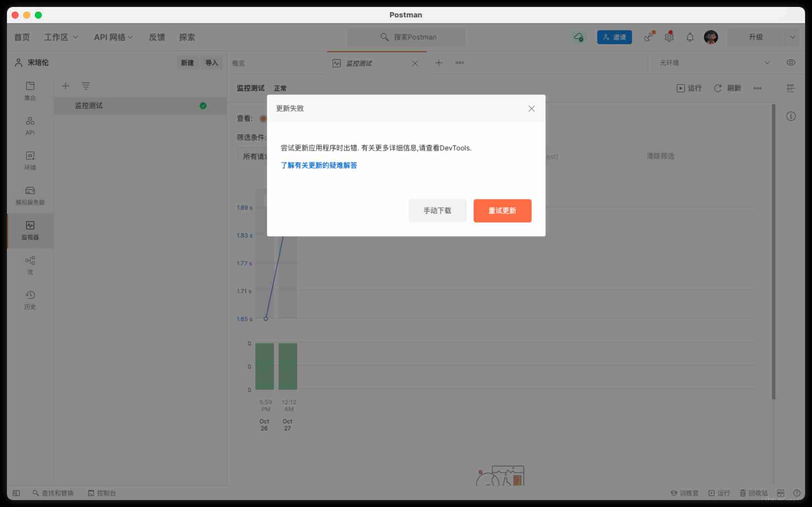Open the notifications bell icon
The width and height of the screenshot is (812, 507).
[x=690, y=37]
